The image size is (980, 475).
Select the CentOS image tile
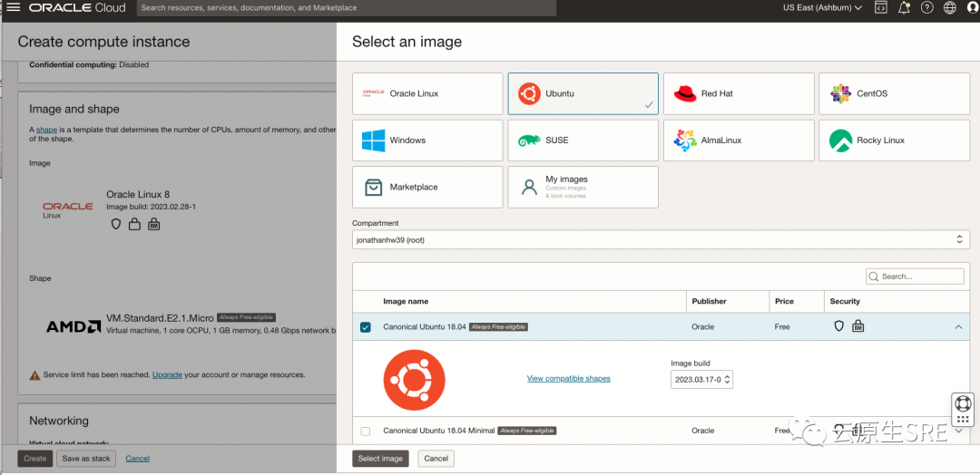point(895,93)
